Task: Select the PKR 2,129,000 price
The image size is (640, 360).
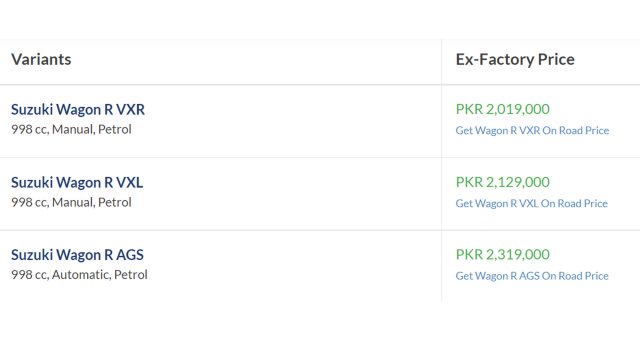Action: click(x=502, y=182)
